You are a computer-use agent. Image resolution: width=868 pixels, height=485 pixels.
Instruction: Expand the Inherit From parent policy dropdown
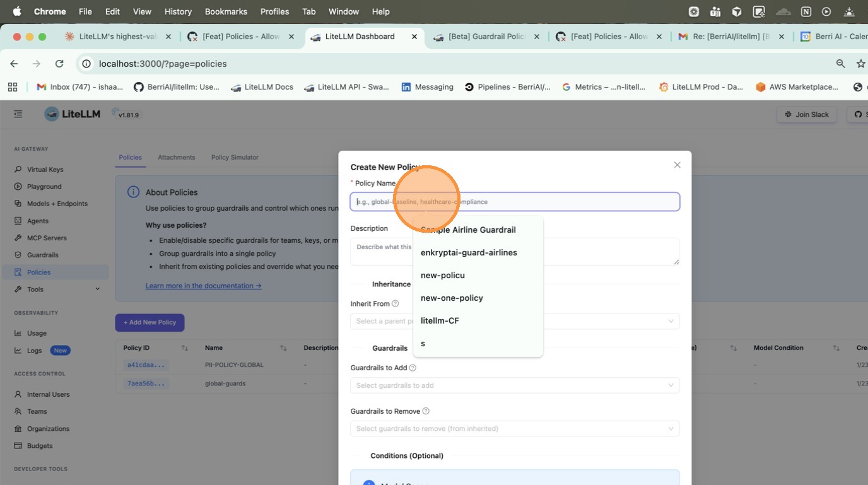click(x=606, y=321)
